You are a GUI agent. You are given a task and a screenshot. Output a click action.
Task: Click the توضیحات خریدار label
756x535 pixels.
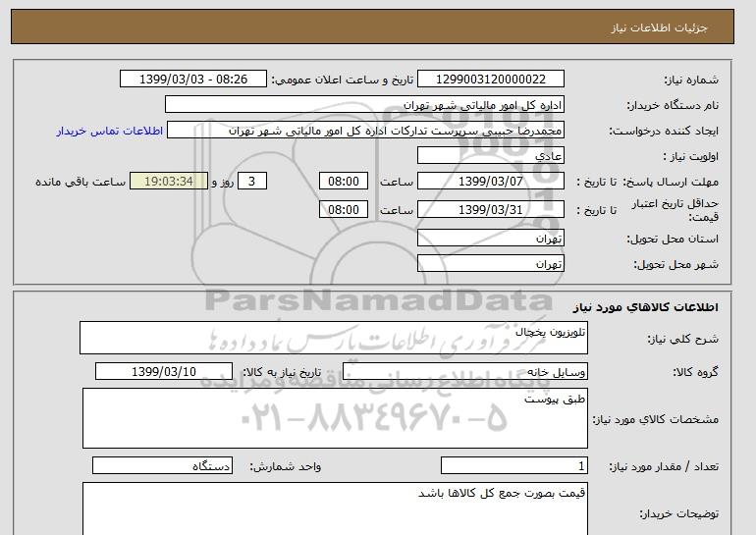(678, 514)
